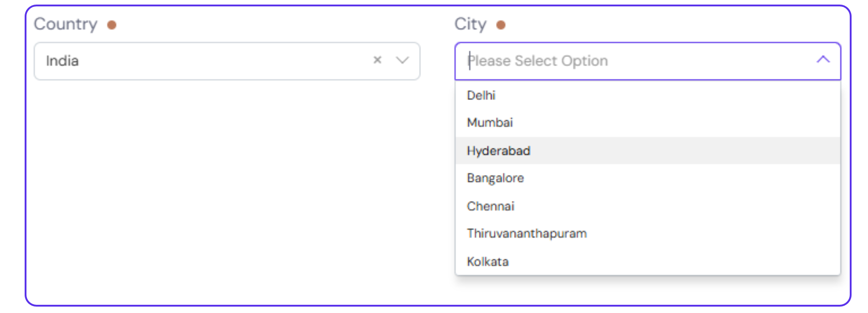Click the India selected value text
This screenshot has height=313, width=868.
click(63, 61)
